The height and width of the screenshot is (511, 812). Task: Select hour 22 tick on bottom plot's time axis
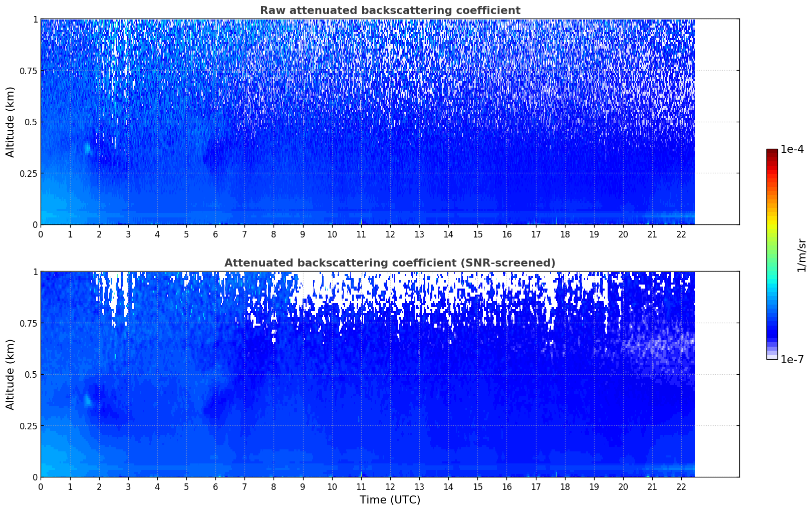(x=681, y=486)
